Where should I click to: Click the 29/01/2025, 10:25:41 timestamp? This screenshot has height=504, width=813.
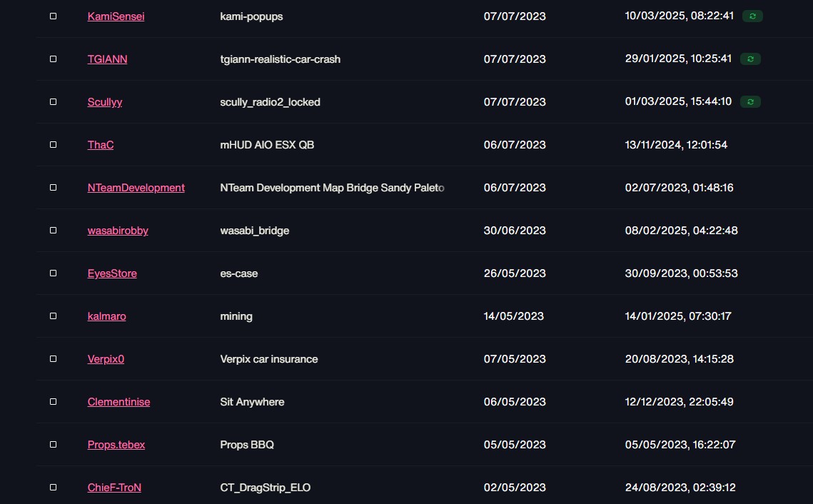tap(678, 59)
